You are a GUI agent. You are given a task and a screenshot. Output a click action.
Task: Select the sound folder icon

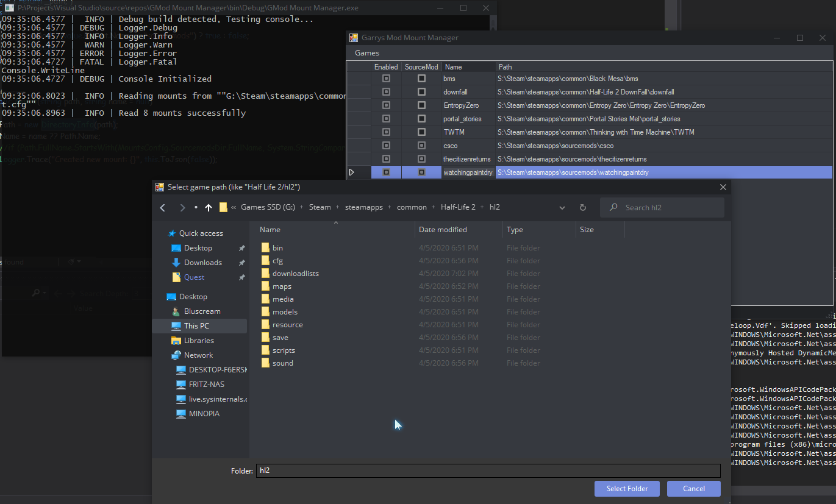(x=265, y=363)
